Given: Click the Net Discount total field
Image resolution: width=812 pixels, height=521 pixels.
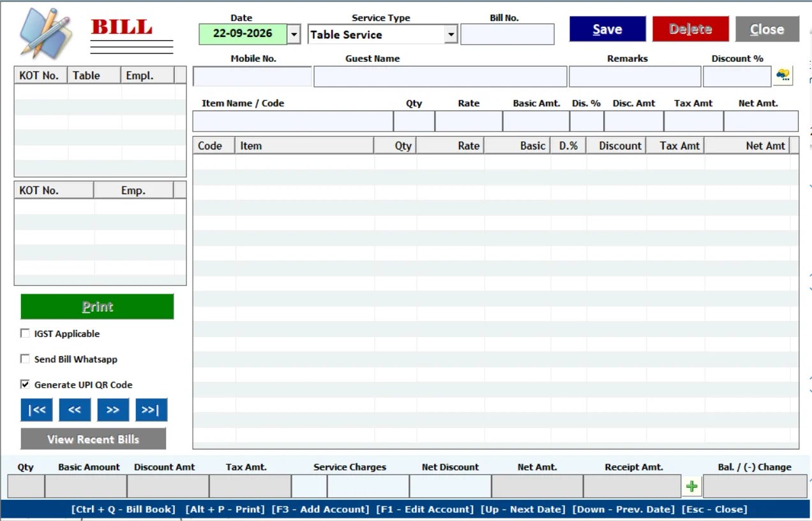Looking at the screenshot, I should tap(450, 487).
